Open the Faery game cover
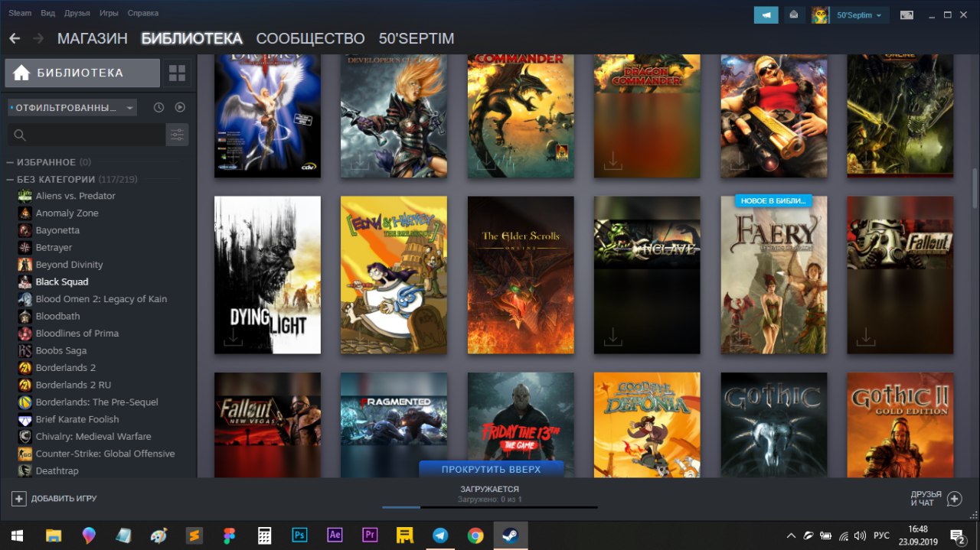Image resolution: width=980 pixels, height=550 pixels. pyautogui.click(x=774, y=275)
